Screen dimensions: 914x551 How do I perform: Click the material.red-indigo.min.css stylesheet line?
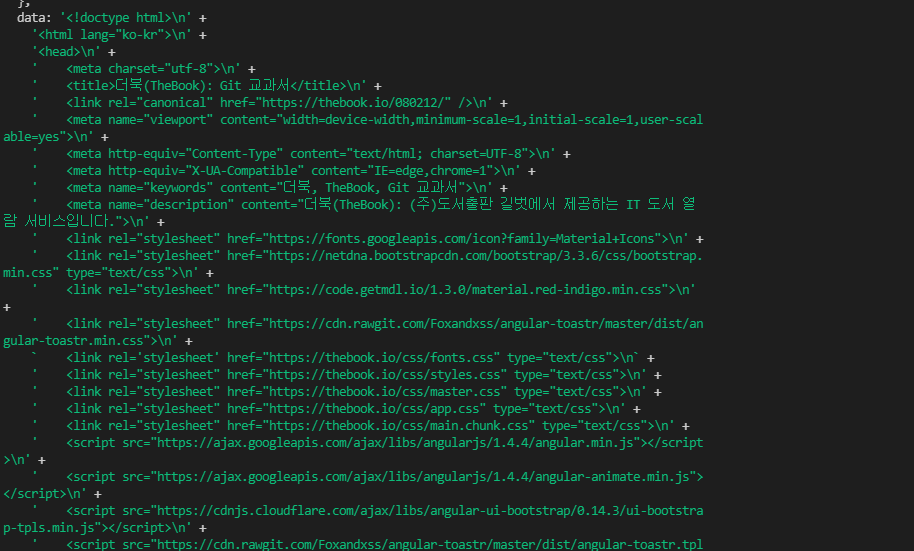(364, 290)
